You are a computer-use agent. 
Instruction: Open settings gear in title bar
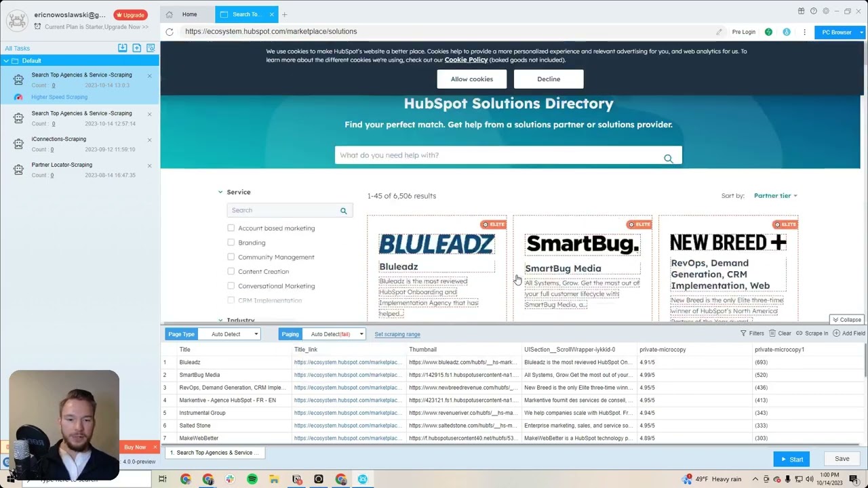(825, 11)
